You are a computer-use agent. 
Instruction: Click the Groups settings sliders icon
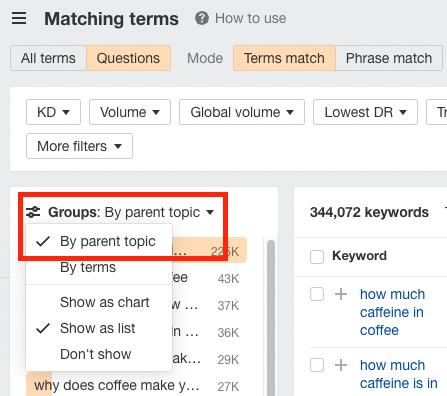(x=33, y=212)
